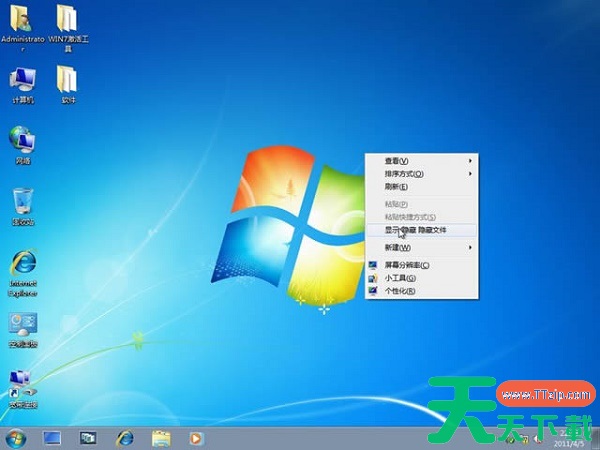Viewport: 600px width, 450px height.
Task: Open Windows Explorer folder in taskbar
Action: [160, 438]
